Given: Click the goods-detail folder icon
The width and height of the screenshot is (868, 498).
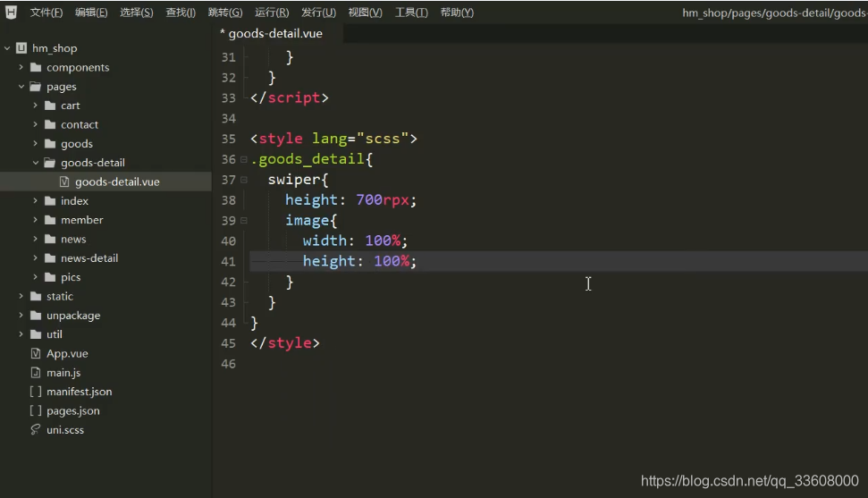Looking at the screenshot, I should point(50,163).
